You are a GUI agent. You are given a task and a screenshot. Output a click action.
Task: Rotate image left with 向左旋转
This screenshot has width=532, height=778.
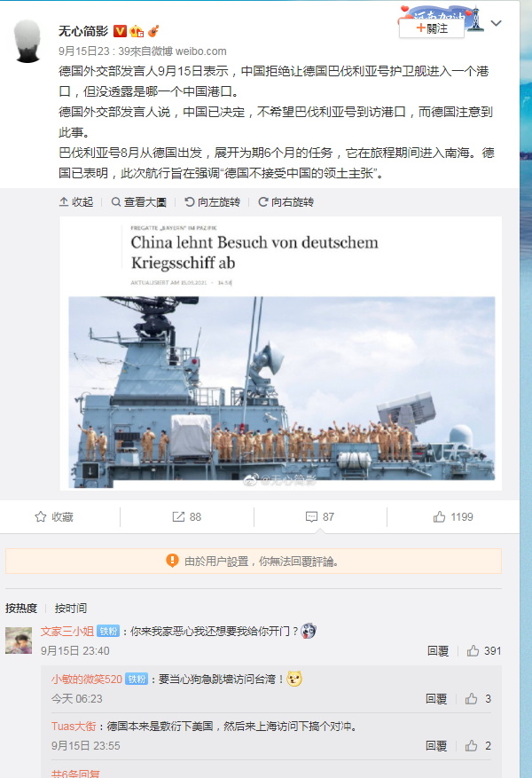[212, 202]
